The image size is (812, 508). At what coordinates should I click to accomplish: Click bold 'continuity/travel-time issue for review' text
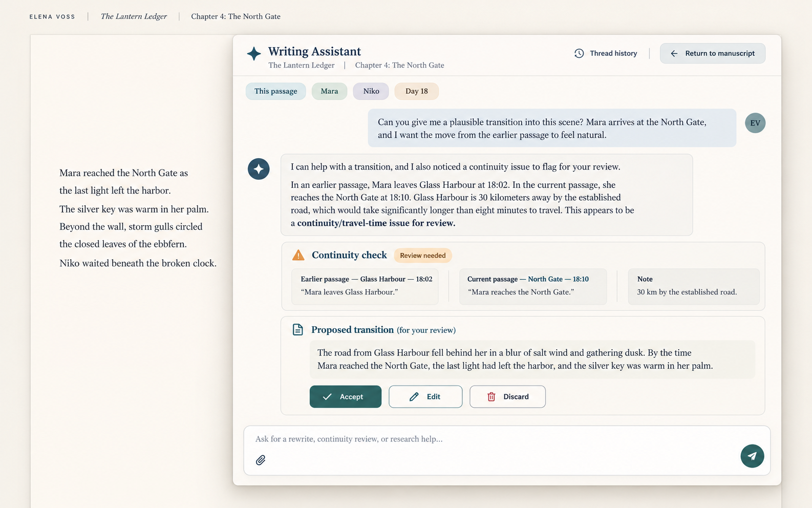(376, 223)
